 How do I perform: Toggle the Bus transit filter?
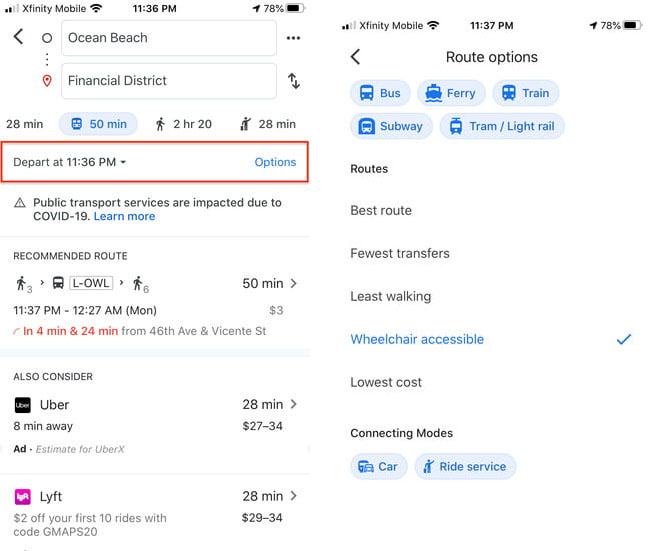(x=380, y=93)
